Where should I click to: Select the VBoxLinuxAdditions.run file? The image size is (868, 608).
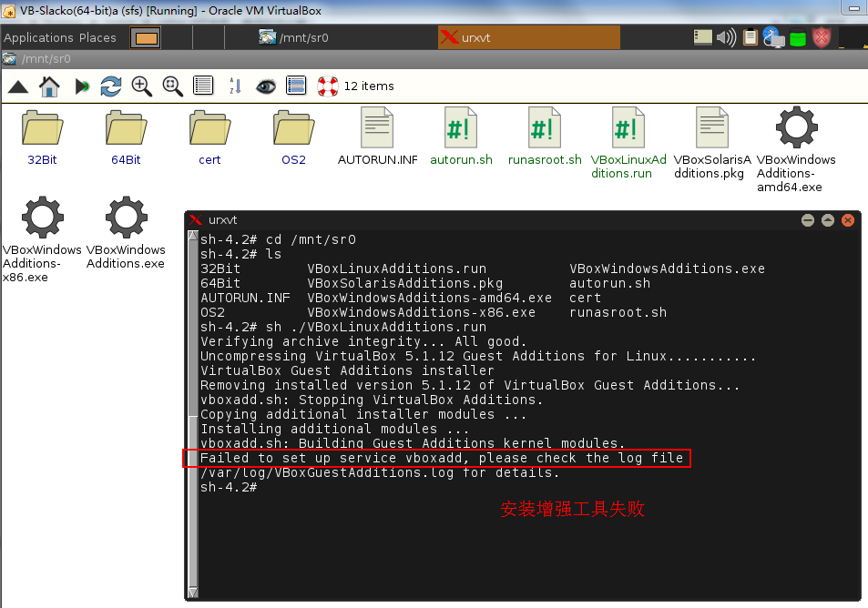pos(628,143)
